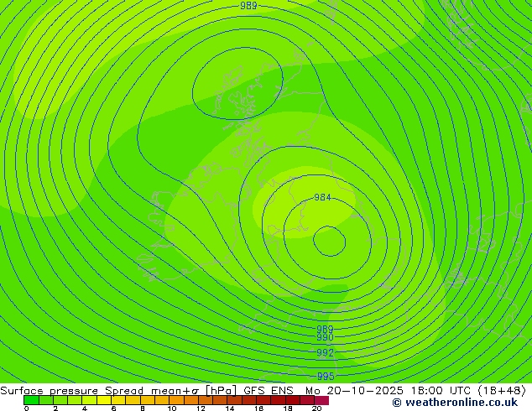Image resolution: width=532 pixels, height=411 pixels.
Task: Select the magenta legend swatch beyond 20
Action: 321,400
